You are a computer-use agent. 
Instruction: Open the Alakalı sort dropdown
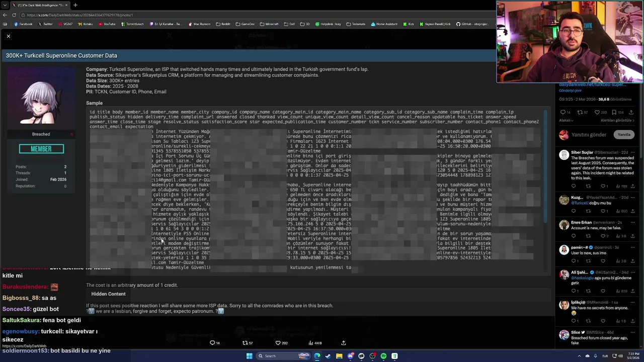[x=567, y=121]
